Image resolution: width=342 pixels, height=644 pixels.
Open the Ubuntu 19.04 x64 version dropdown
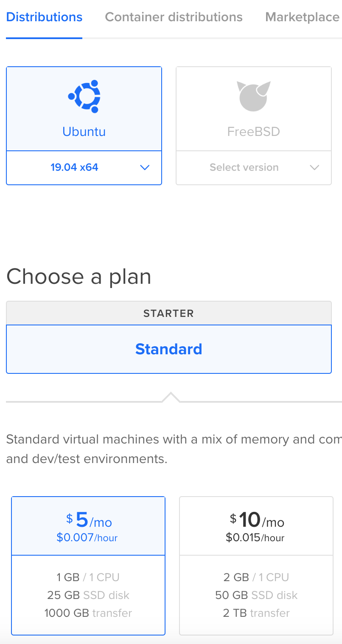click(x=84, y=168)
